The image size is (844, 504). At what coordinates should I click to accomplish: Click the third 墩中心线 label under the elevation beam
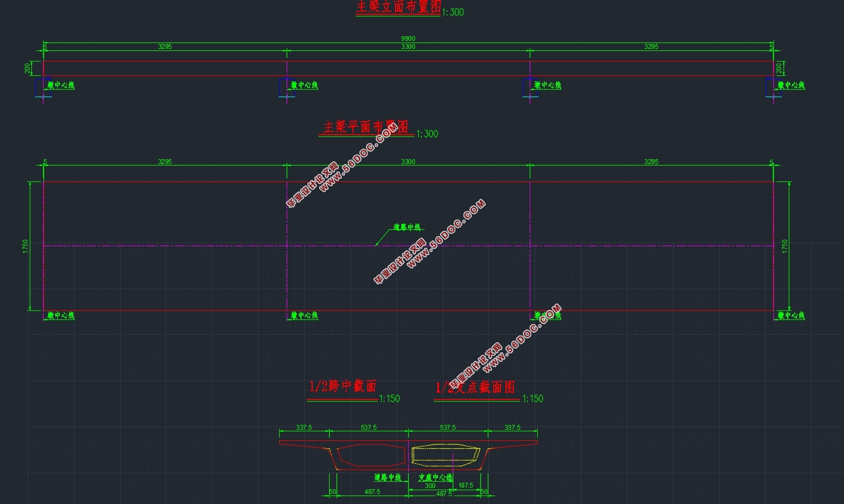tap(548, 85)
